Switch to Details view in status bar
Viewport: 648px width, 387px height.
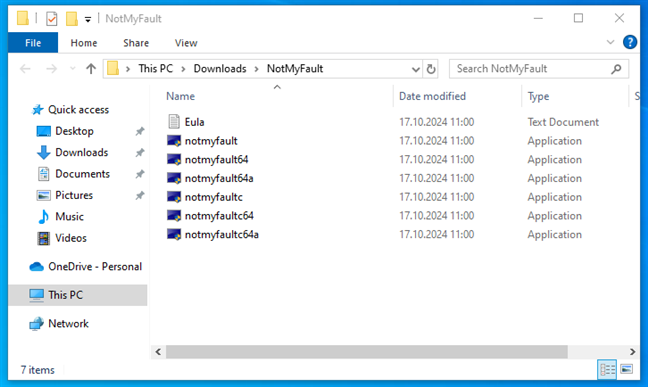607,369
